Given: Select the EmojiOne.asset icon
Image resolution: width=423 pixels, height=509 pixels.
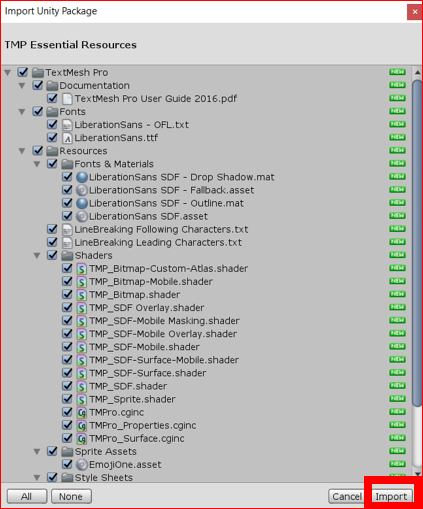Looking at the screenshot, I should [82, 465].
